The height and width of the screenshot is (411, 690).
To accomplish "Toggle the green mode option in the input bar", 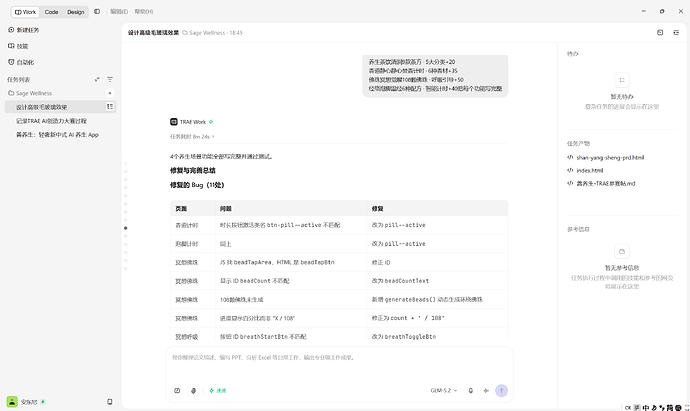I will (217, 391).
